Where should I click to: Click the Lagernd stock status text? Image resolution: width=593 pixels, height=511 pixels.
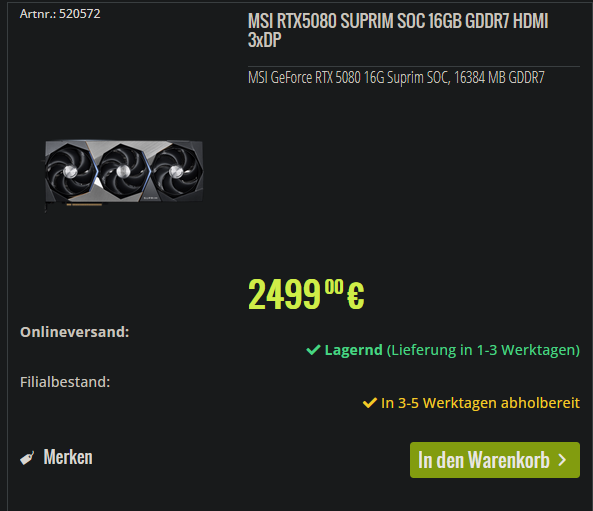(x=354, y=350)
